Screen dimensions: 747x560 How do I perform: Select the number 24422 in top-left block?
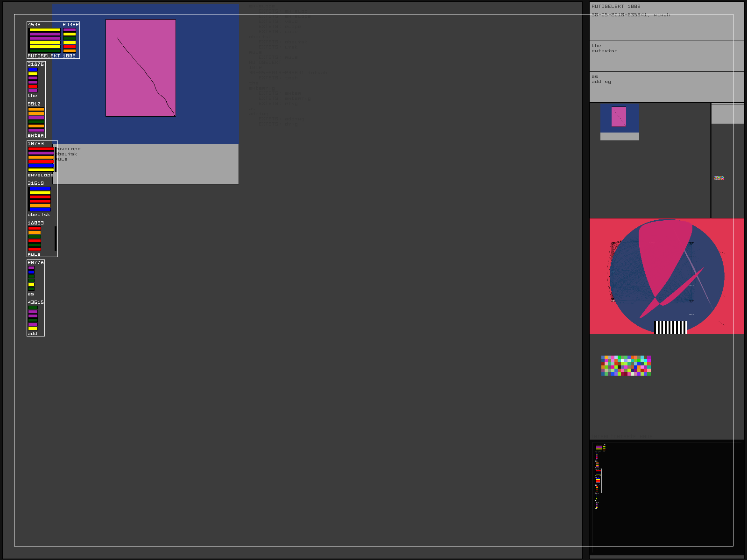point(70,25)
